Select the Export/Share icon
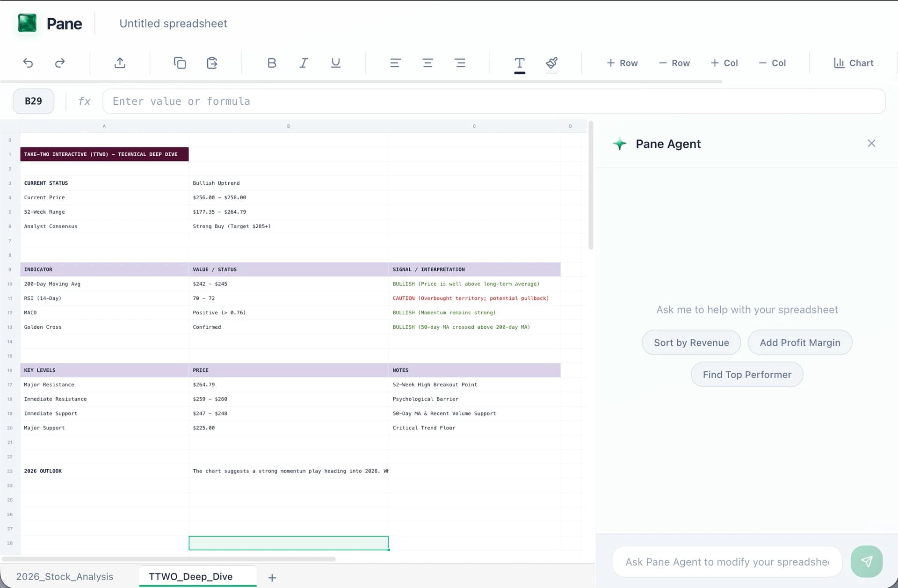This screenshot has width=898, height=588. tap(120, 63)
